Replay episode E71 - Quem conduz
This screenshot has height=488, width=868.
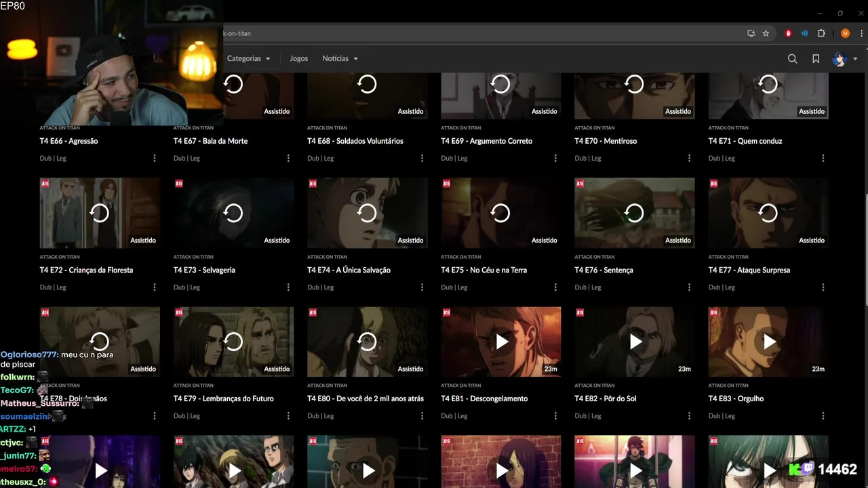click(768, 84)
